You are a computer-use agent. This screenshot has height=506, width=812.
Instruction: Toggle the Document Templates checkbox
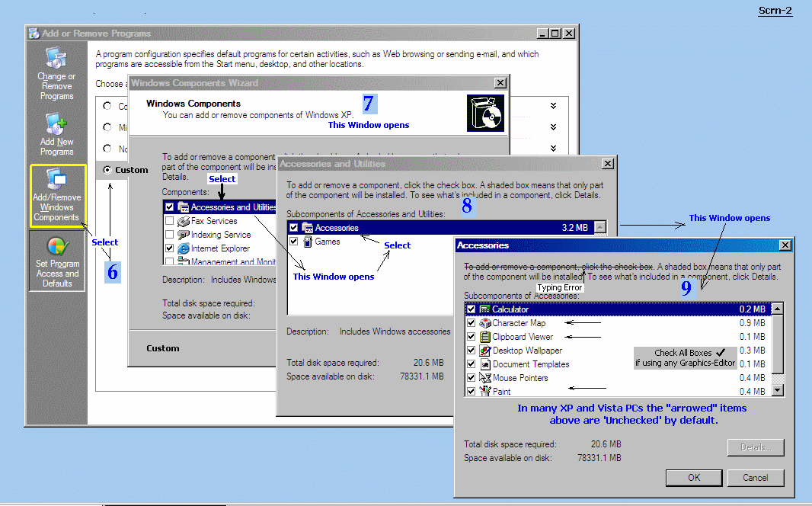(x=471, y=364)
